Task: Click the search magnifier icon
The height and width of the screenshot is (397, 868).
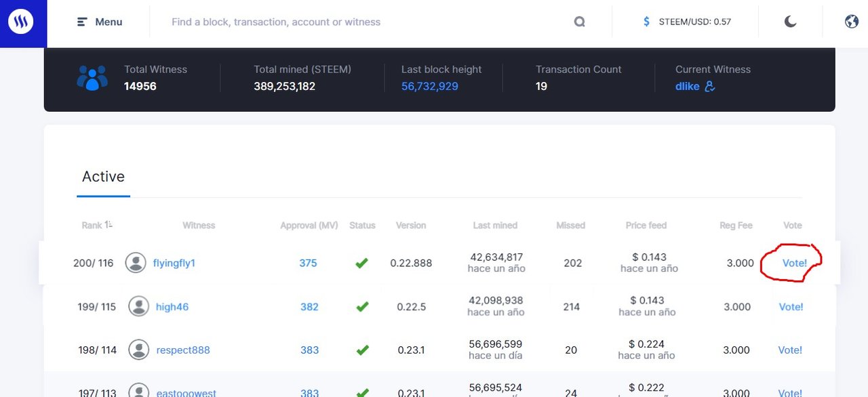Action: (x=579, y=22)
